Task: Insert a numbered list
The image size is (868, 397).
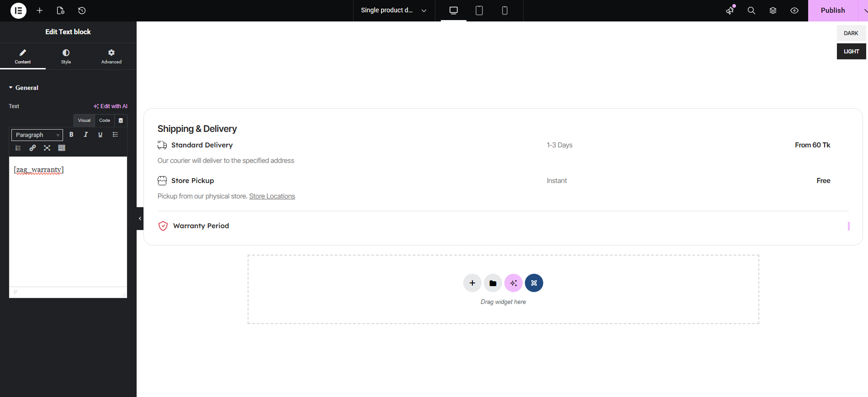Action: pyautogui.click(x=18, y=148)
